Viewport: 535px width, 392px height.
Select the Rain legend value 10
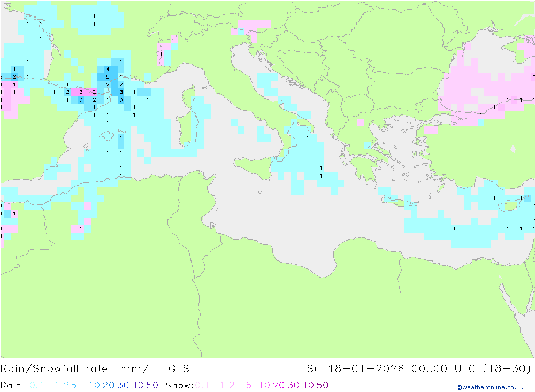[x=94, y=385]
